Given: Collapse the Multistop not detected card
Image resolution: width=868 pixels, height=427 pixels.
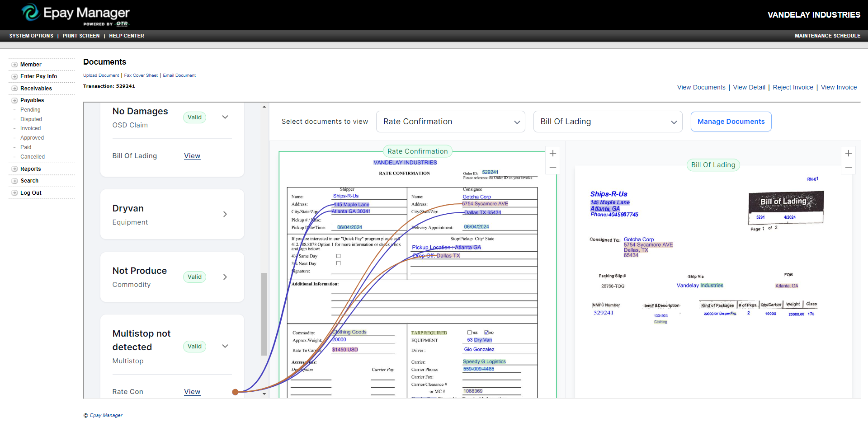Looking at the screenshot, I should coord(225,346).
